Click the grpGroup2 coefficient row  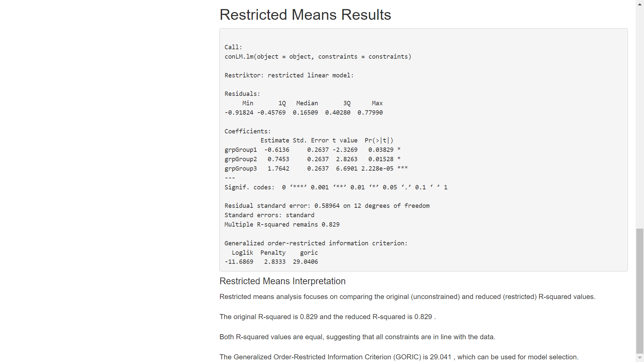coord(313,159)
